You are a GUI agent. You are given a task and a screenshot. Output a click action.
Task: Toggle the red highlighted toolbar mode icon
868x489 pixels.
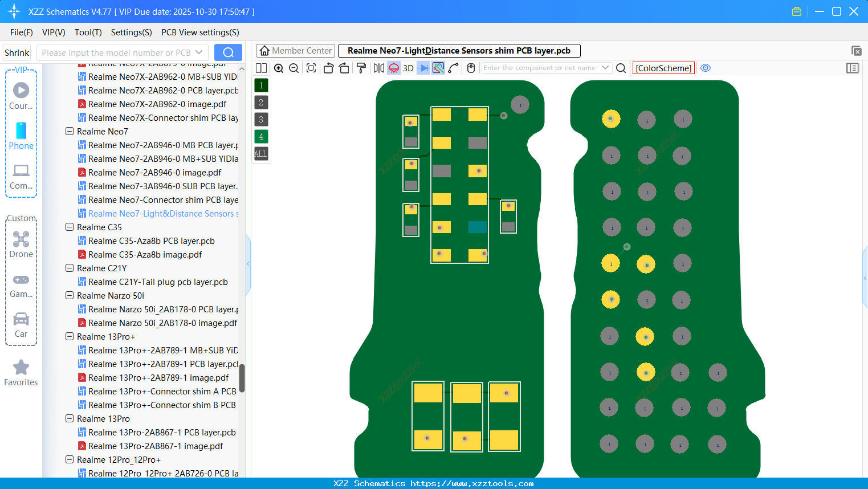pyautogui.click(x=394, y=68)
